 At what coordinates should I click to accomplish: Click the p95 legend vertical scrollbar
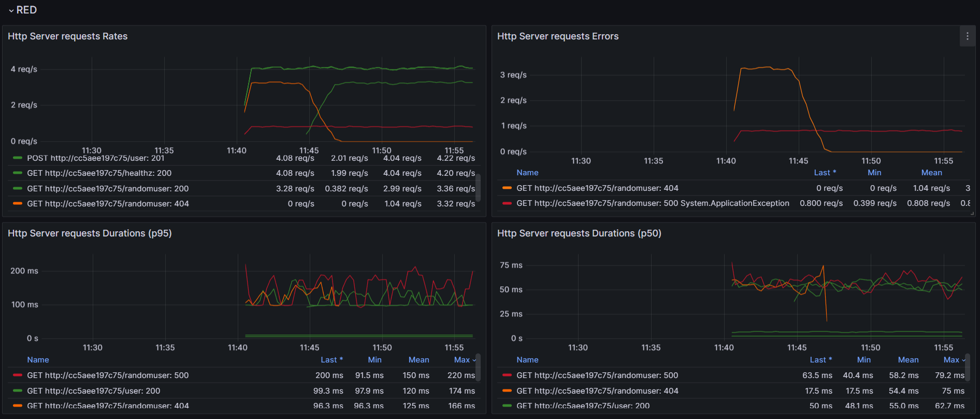click(x=478, y=367)
